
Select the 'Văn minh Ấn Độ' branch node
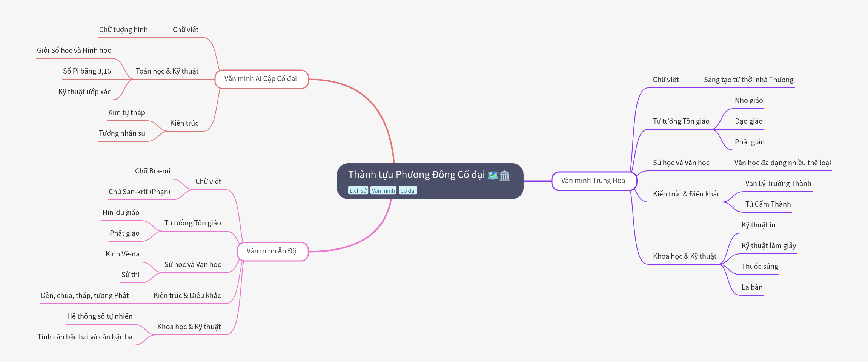pyautogui.click(x=272, y=251)
